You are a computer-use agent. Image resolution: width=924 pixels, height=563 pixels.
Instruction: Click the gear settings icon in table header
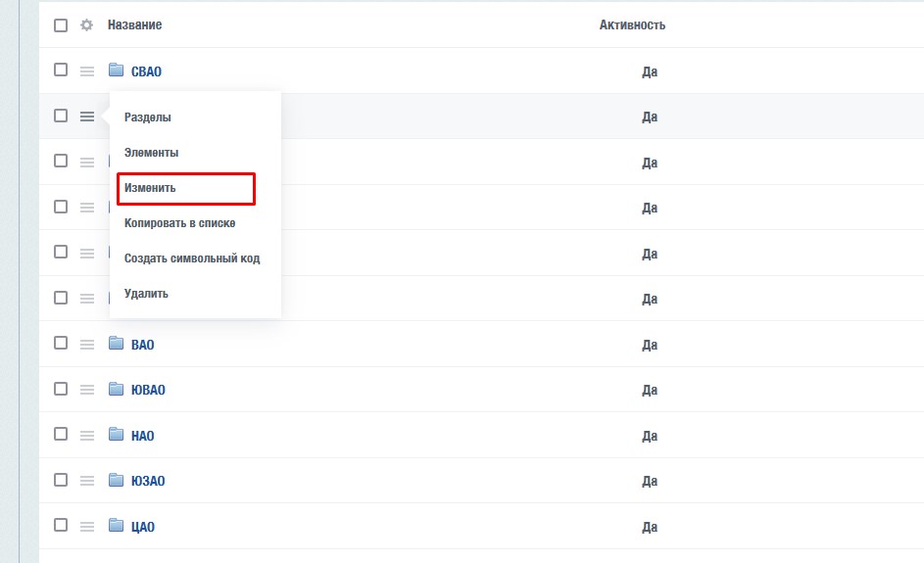[x=86, y=24]
